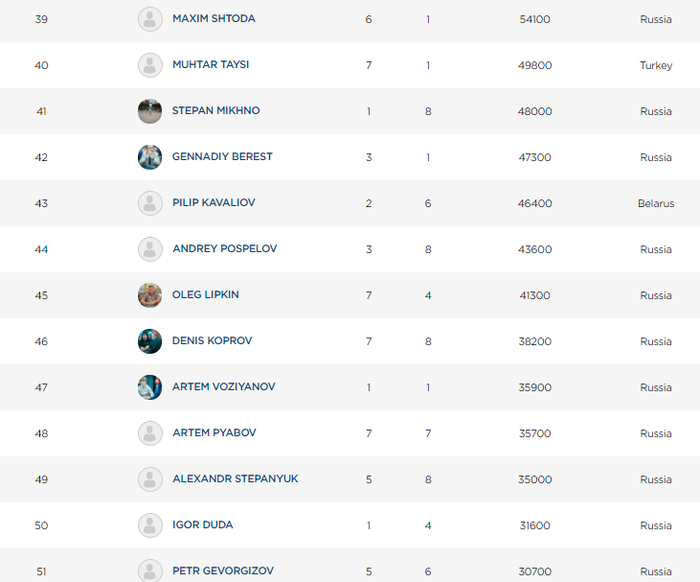
Task: Open the Maxim Shtoda player link
Action: (213, 19)
